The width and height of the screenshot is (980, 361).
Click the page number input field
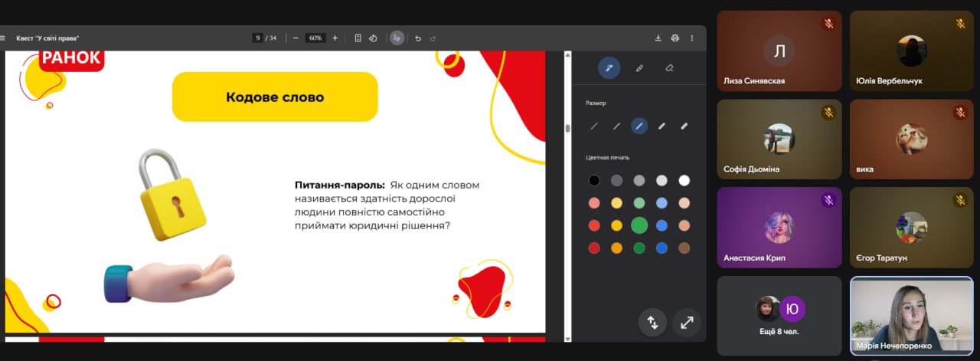[x=258, y=38]
